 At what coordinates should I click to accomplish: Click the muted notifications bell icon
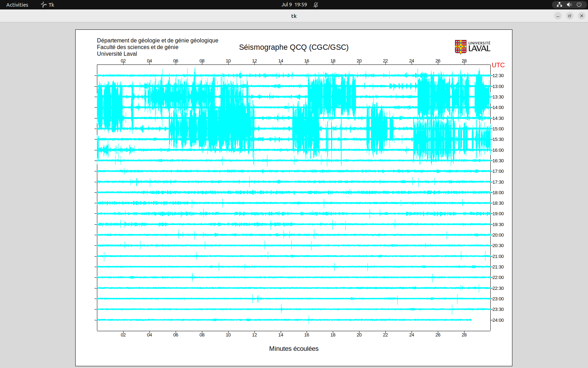click(316, 5)
